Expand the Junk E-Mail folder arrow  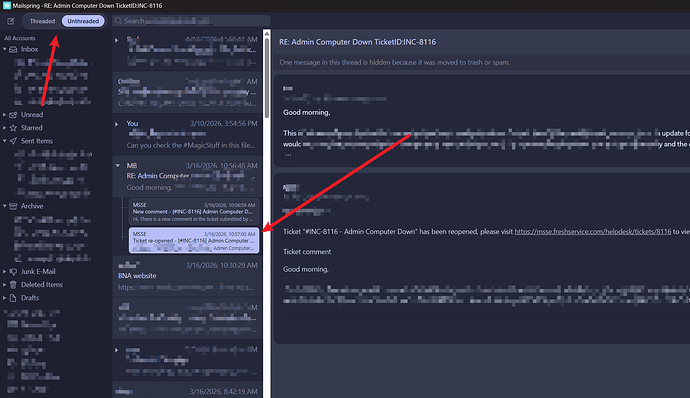point(4,272)
